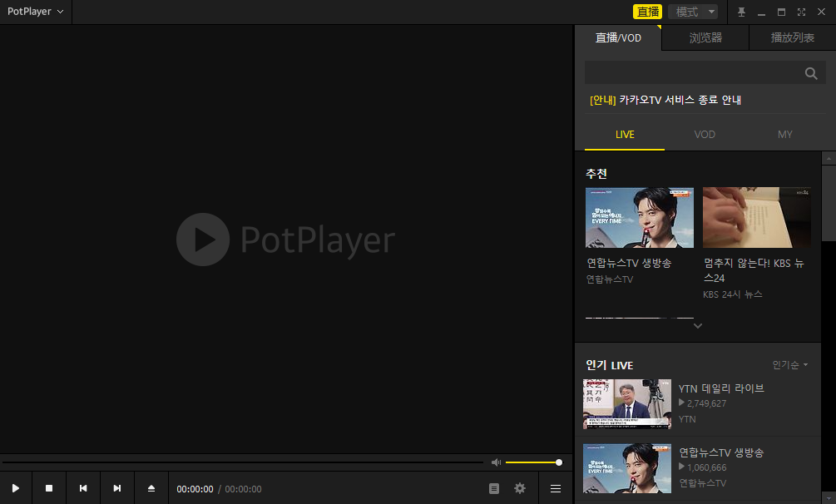Expand more 추천 items with the chevron

[697, 326]
